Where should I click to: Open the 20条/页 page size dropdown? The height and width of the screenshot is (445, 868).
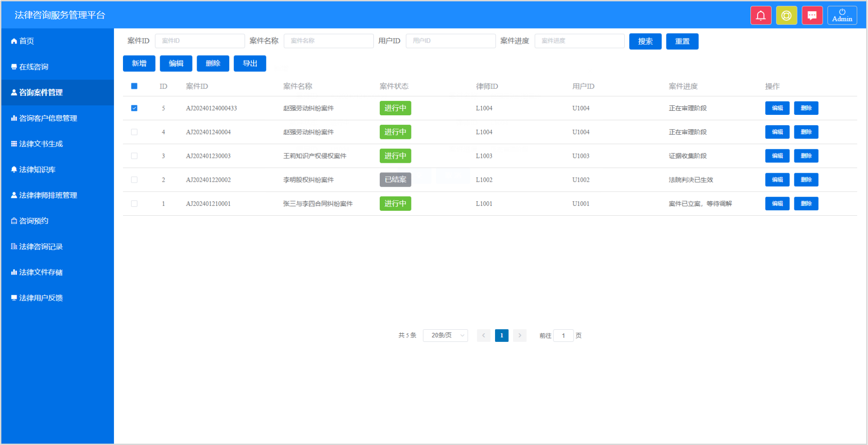(445, 336)
